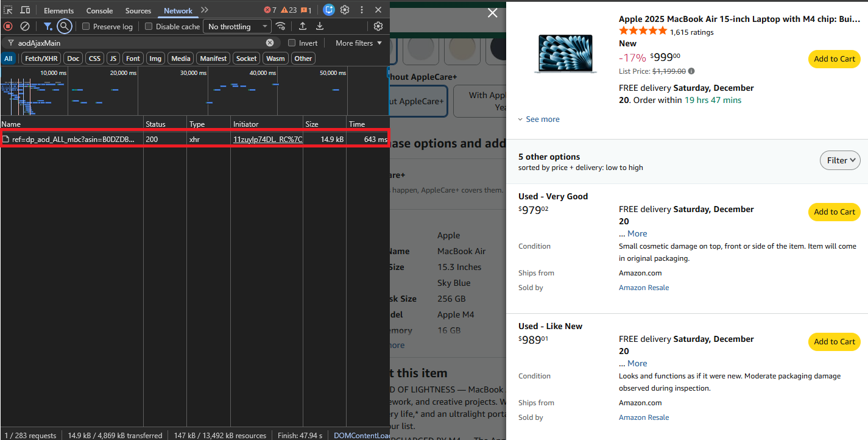Open the No throttling dropdown
The width and height of the screenshot is (868, 440).
(238, 27)
